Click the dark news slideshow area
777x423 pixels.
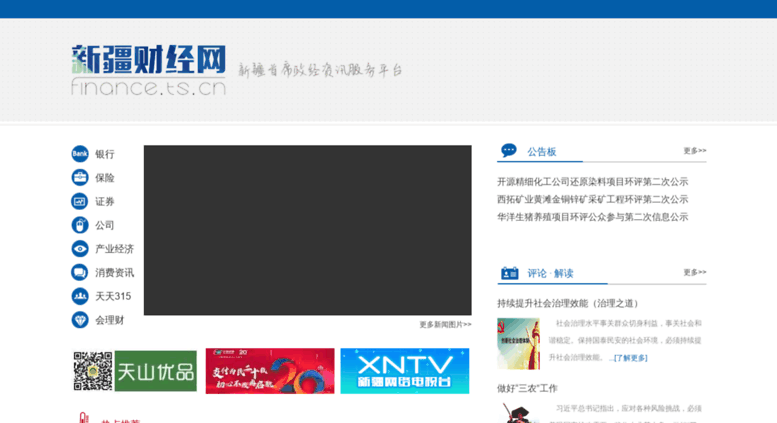pos(308,230)
